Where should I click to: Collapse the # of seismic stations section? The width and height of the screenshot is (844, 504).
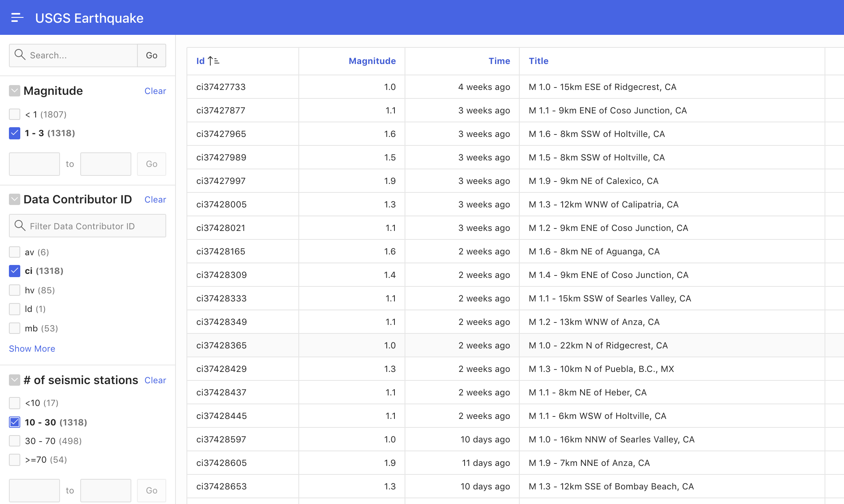tap(15, 380)
